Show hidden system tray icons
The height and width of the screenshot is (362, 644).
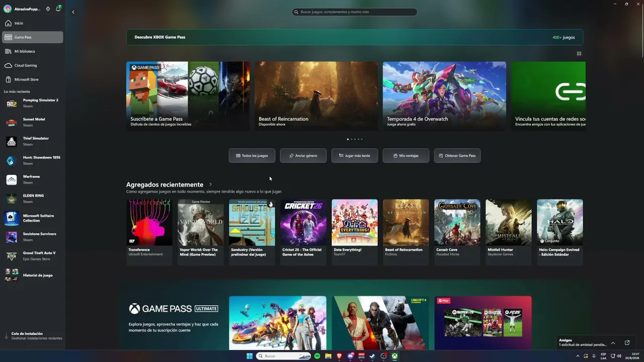[x=578, y=356]
